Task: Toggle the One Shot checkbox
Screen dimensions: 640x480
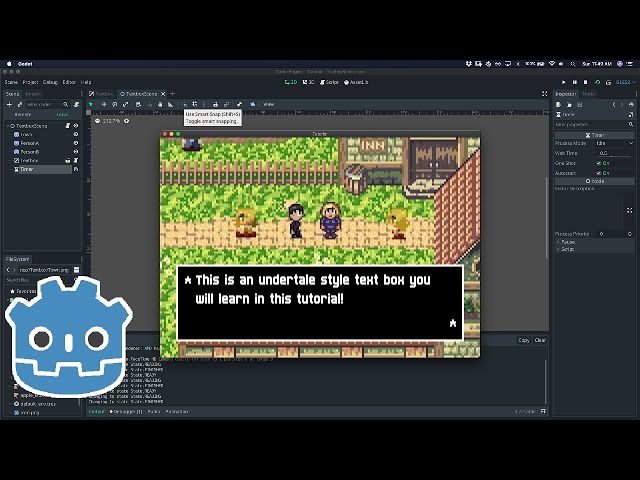Action: (x=599, y=163)
